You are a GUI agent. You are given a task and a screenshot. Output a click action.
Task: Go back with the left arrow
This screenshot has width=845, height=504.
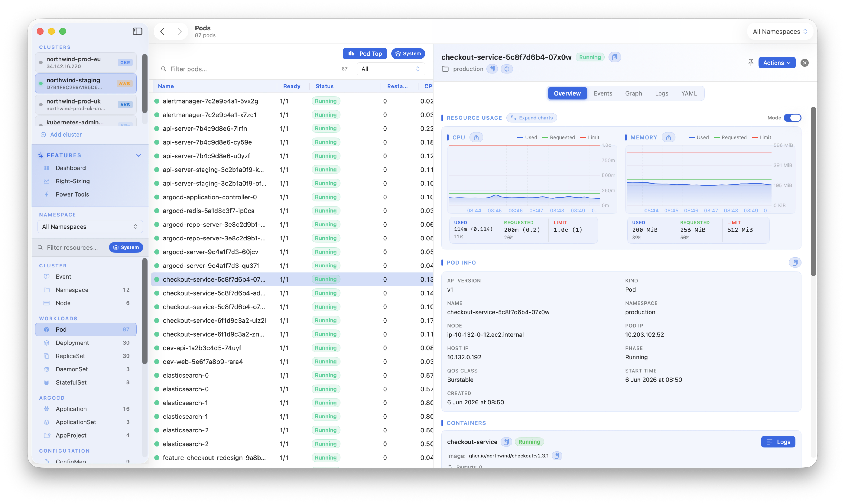pyautogui.click(x=162, y=32)
